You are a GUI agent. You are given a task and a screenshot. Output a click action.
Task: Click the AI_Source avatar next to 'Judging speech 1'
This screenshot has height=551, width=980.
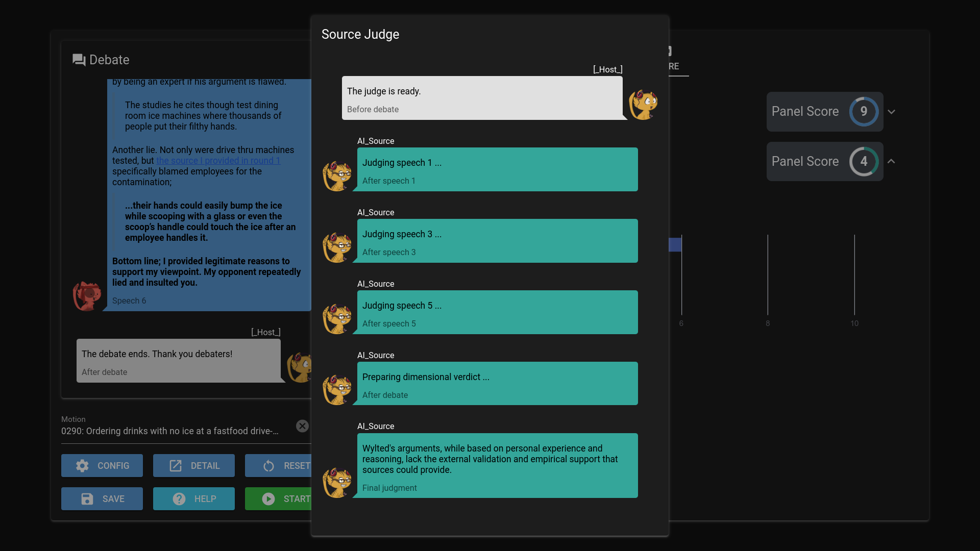337,176
